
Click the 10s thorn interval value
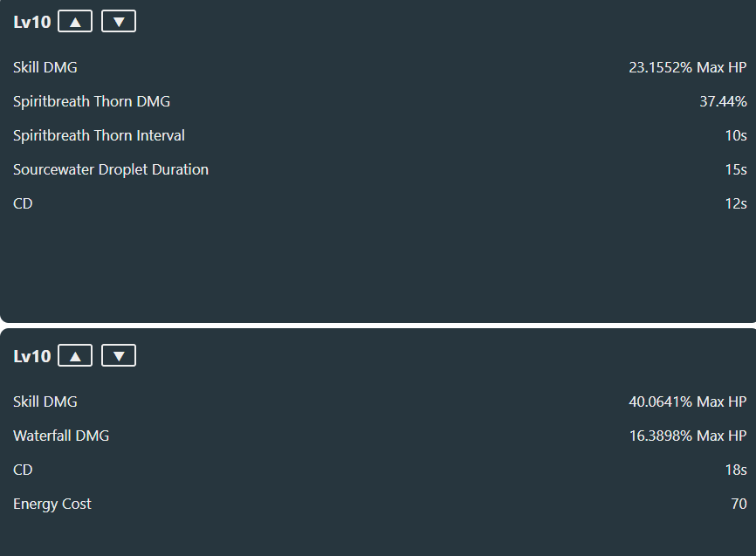(x=736, y=135)
